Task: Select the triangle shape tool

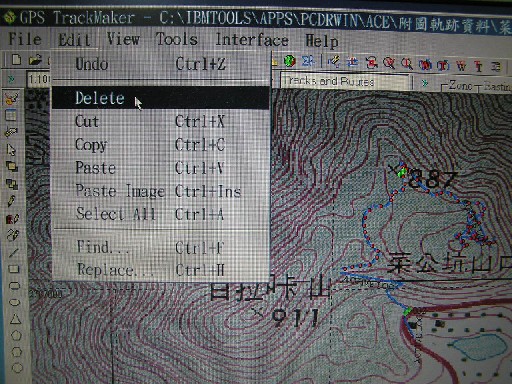Action: tap(15, 319)
